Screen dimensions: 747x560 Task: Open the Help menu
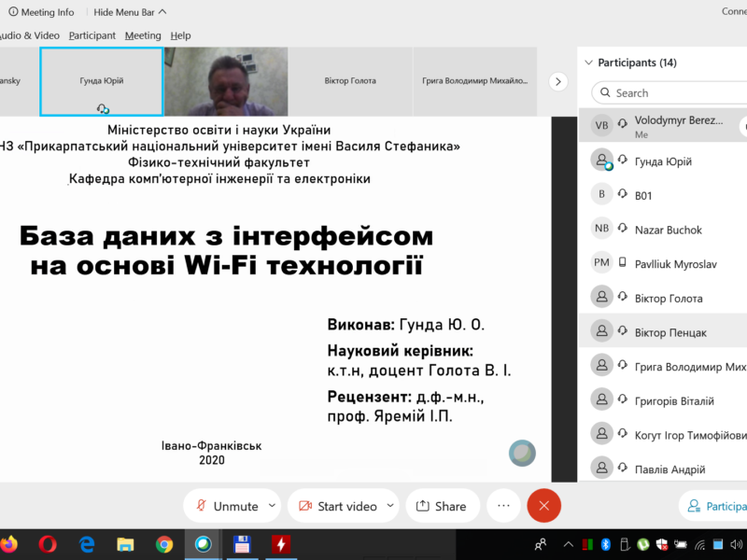(x=180, y=35)
